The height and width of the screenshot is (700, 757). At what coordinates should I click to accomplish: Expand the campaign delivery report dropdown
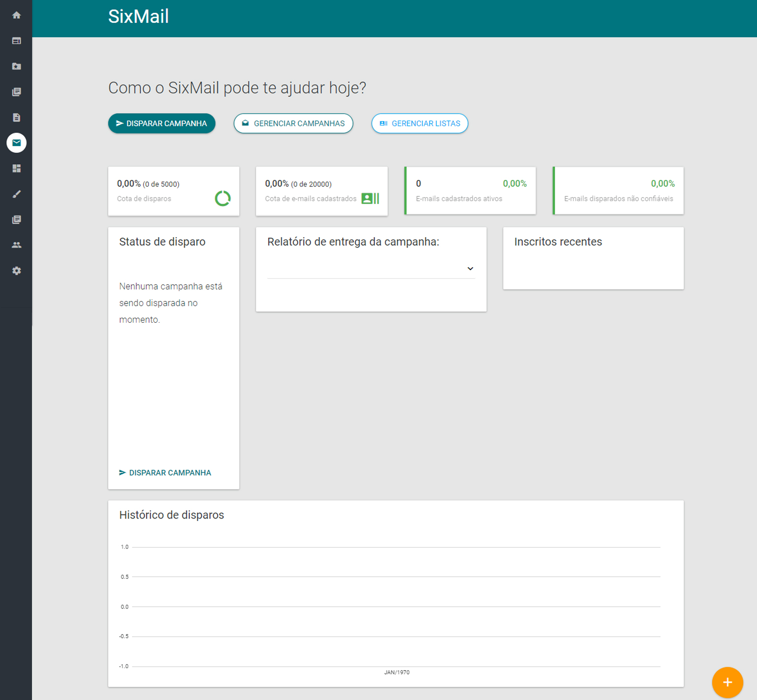(371, 269)
